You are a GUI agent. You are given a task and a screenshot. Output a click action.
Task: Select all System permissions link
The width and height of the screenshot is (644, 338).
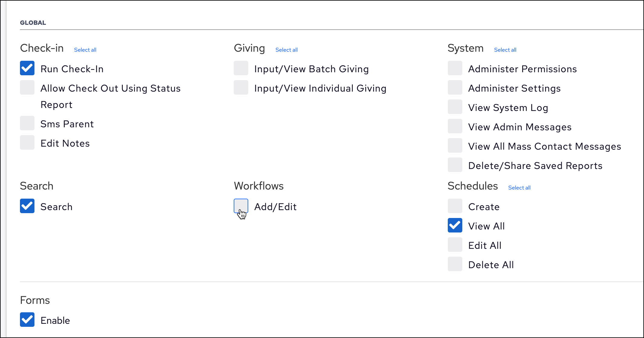click(505, 50)
